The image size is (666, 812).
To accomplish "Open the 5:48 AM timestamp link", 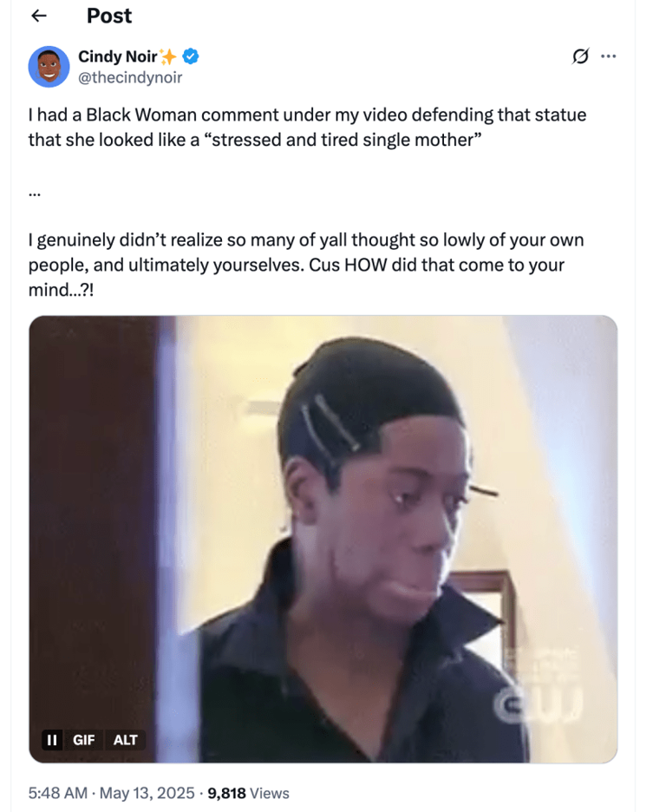I will [58, 793].
